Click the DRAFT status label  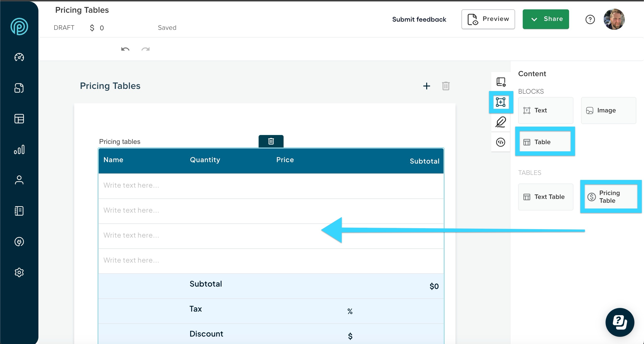[x=64, y=28]
